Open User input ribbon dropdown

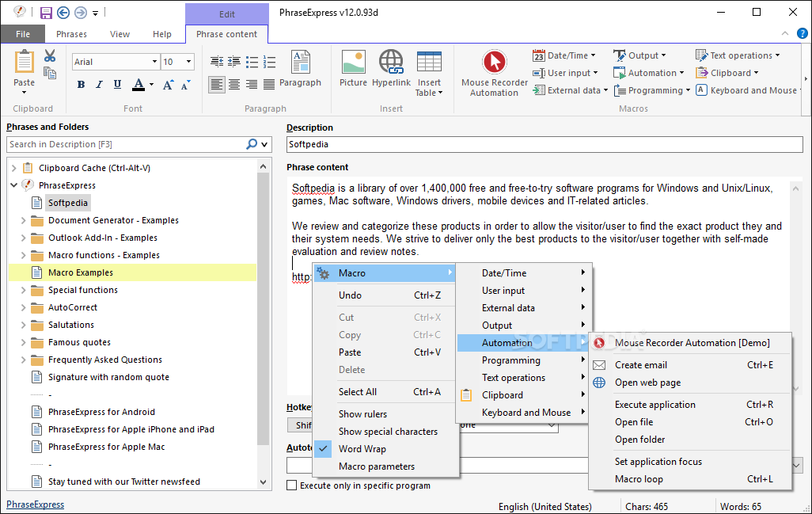(565, 73)
